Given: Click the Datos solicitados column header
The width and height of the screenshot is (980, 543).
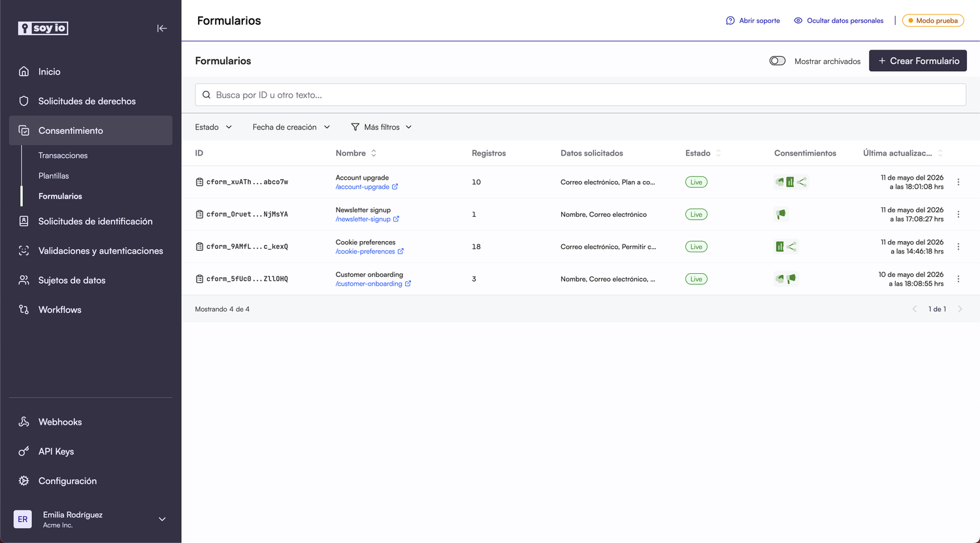Looking at the screenshot, I should coord(592,153).
